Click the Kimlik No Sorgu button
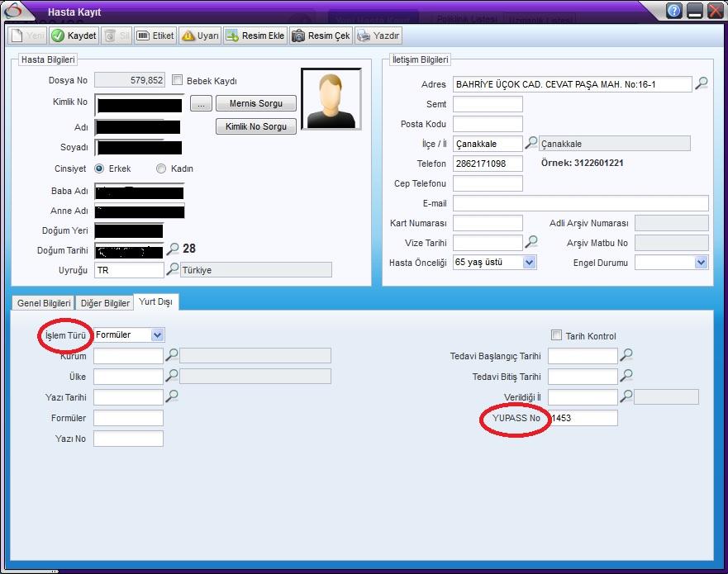The image size is (728, 574). coord(255,126)
